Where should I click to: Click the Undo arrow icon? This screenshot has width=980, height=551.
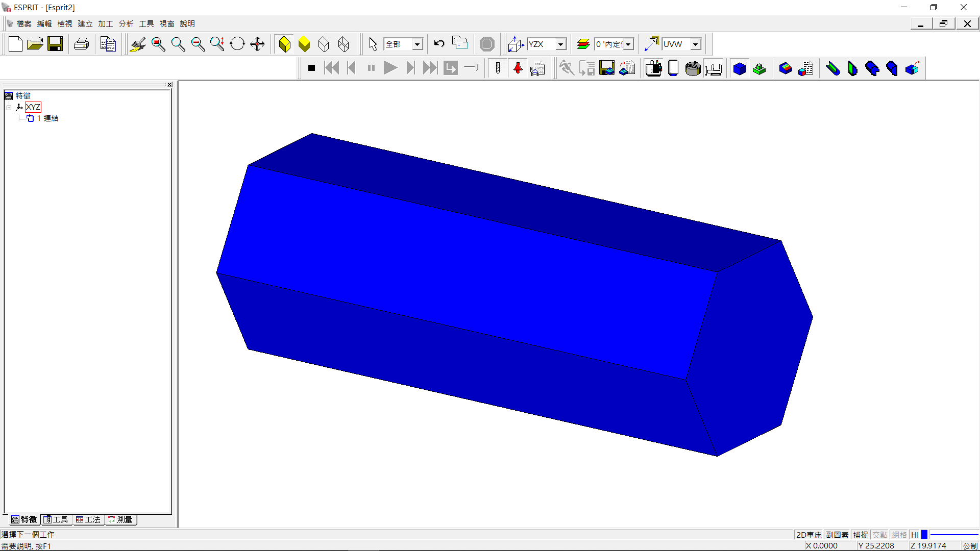(439, 44)
